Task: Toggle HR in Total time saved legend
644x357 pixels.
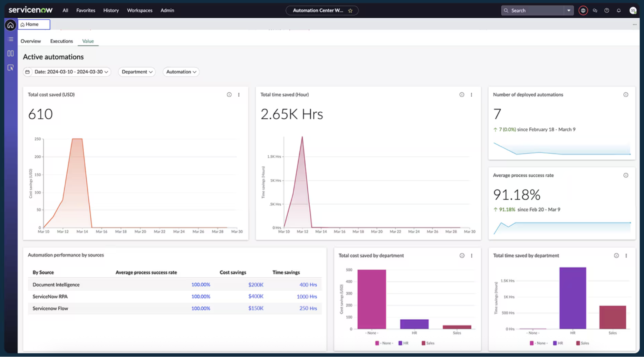Action: click(x=559, y=343)
